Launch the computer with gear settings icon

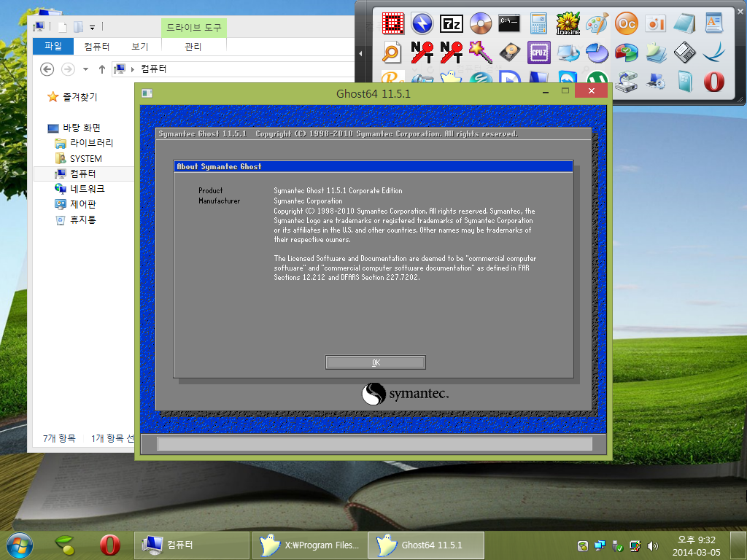(x=655, y=82)
